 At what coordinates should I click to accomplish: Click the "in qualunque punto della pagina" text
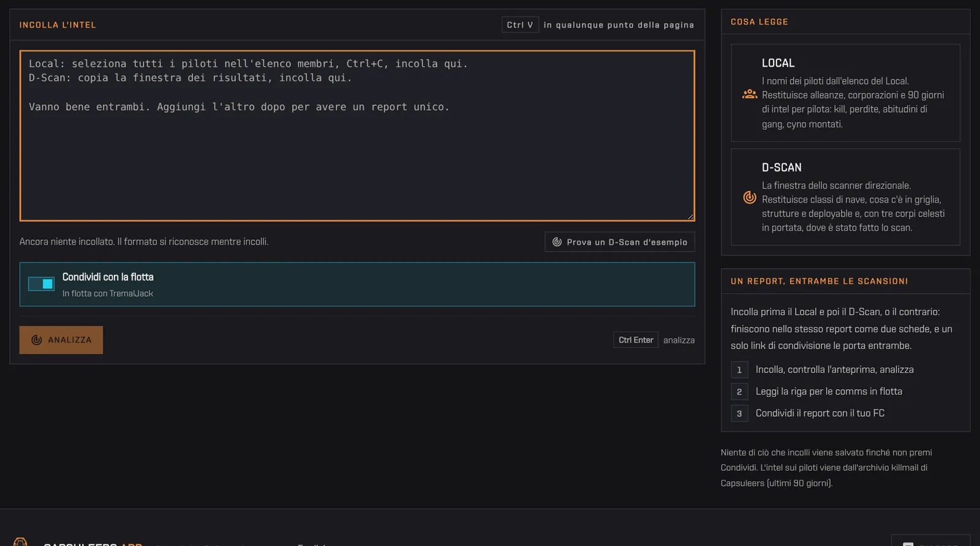[x=619, y=25]
